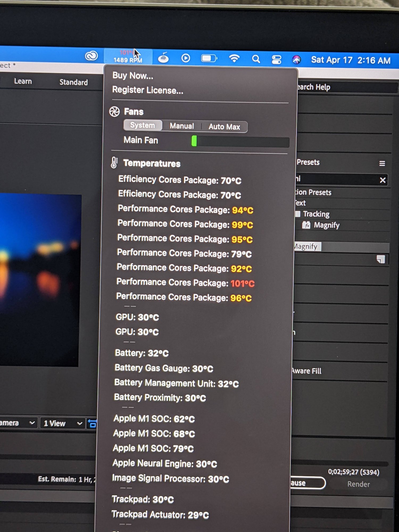The height and width of the screenshot is (532, 399).
Task: Switch to the Standard workspace
Action: pyautogui.click(x=73, y=82)
